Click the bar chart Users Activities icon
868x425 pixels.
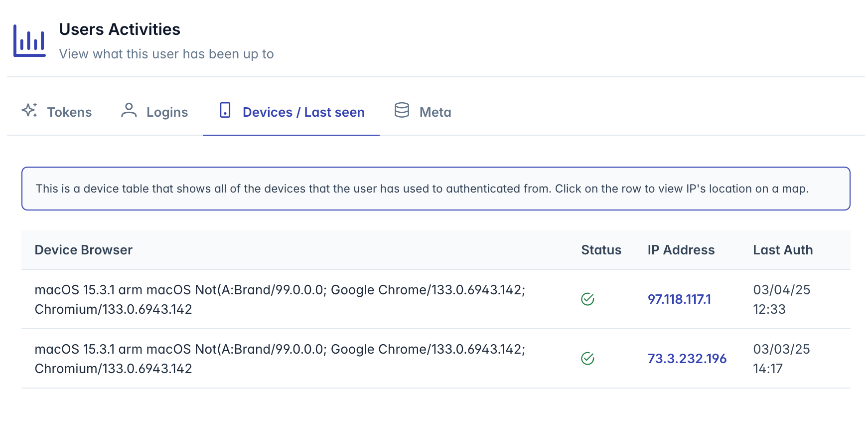click(29, 40)
